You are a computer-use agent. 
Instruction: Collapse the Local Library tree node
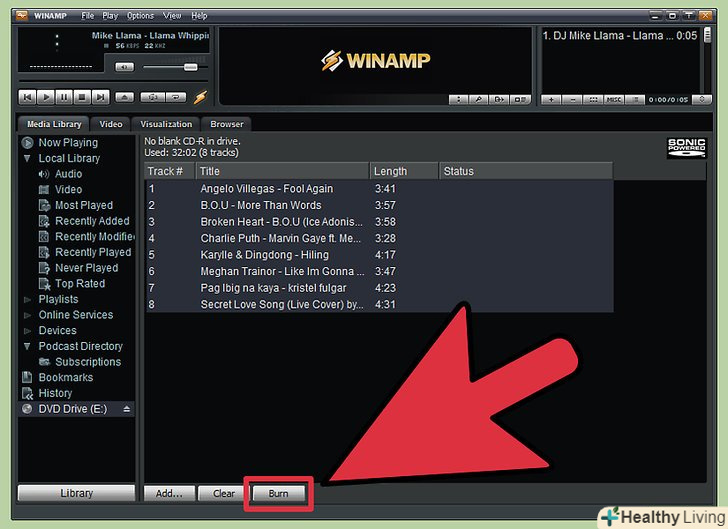(x=27, y=158)
